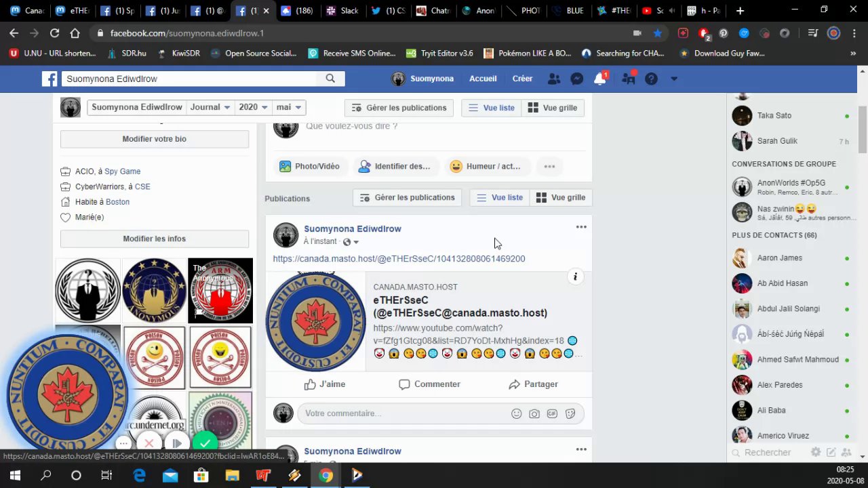Click the info icon on link preview
The image size is (868, 488).
(575, 277)
